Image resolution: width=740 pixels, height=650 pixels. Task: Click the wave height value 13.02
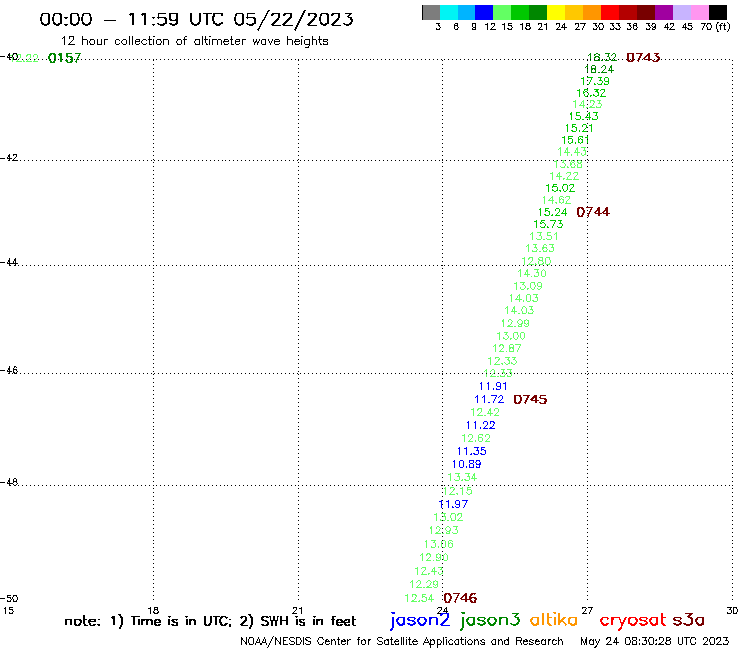pyautogui.click(x=448, y=517)
